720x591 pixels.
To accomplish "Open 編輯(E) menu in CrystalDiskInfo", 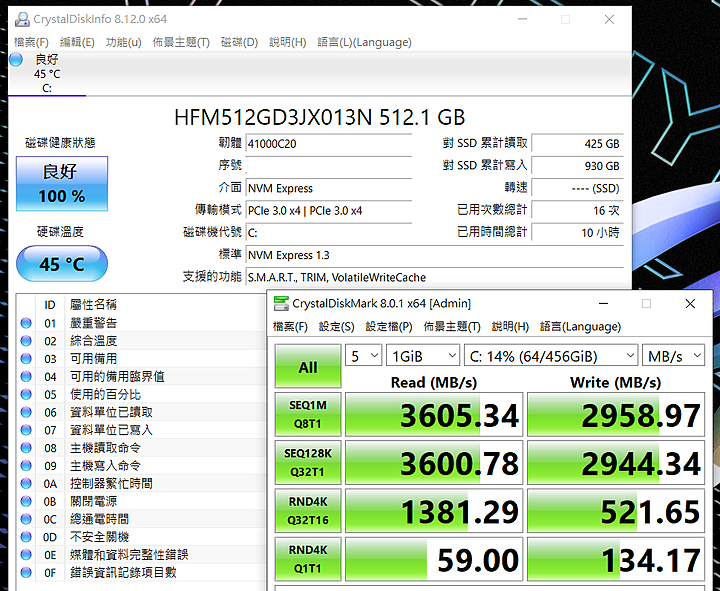I will point(77,42).
